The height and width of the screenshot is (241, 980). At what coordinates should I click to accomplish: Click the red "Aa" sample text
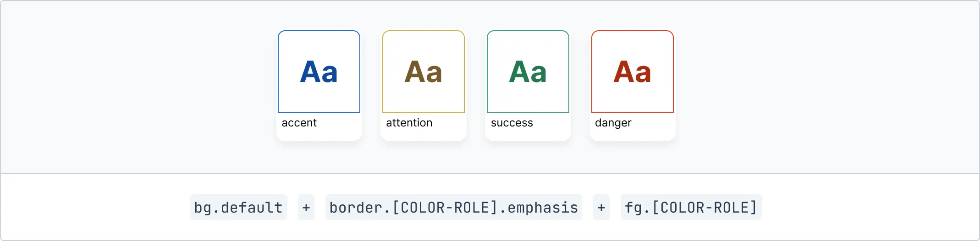(633, 72)
